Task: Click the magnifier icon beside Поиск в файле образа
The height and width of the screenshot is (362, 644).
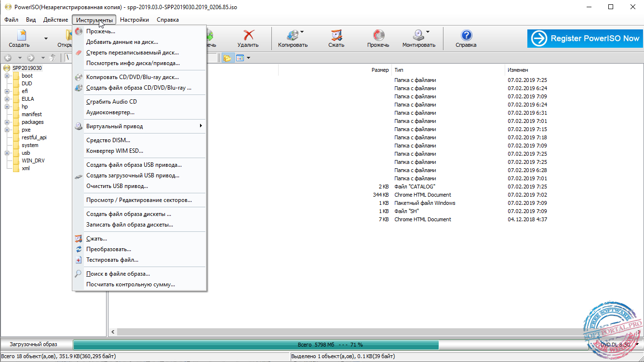Action: pyautogui.click(x=79, y=274)
